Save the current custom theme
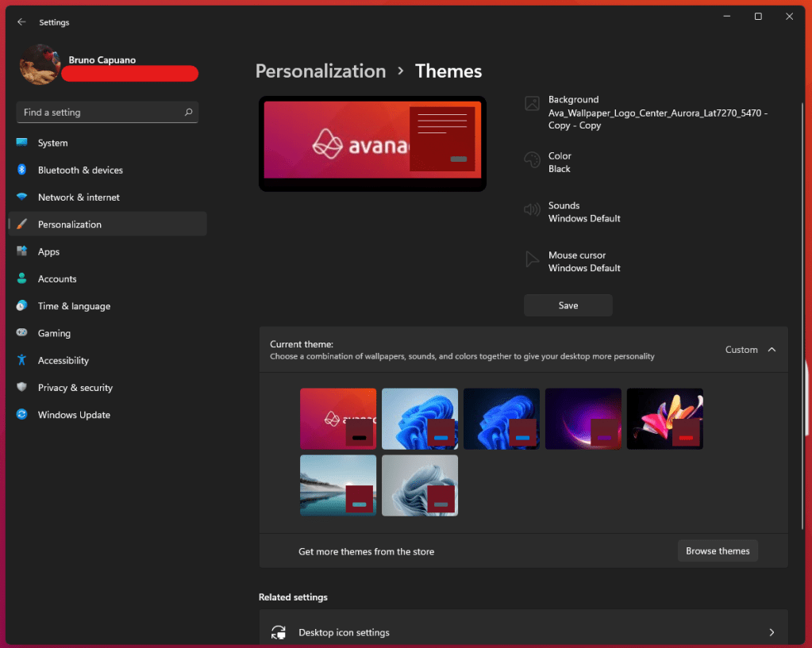The height and width of the screenshot is (648, 812). 568,305
